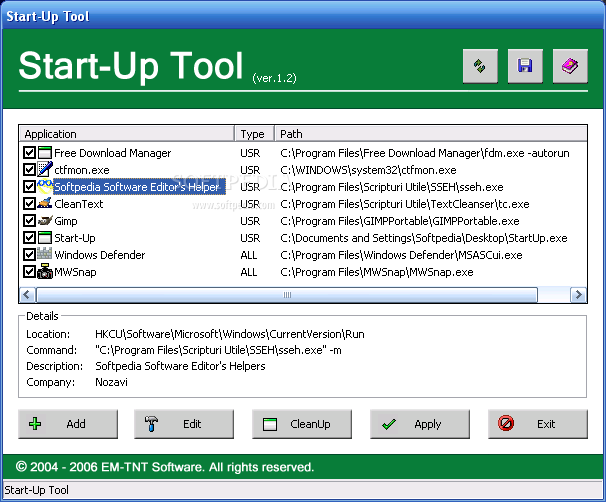Screen dimensions: 606x502
Task: Click the Windows Defender castle icon
Action: point(45,254)
